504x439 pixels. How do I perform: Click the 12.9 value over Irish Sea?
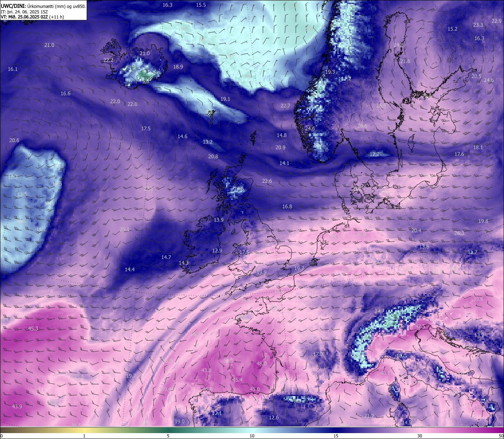pos(217,250)
